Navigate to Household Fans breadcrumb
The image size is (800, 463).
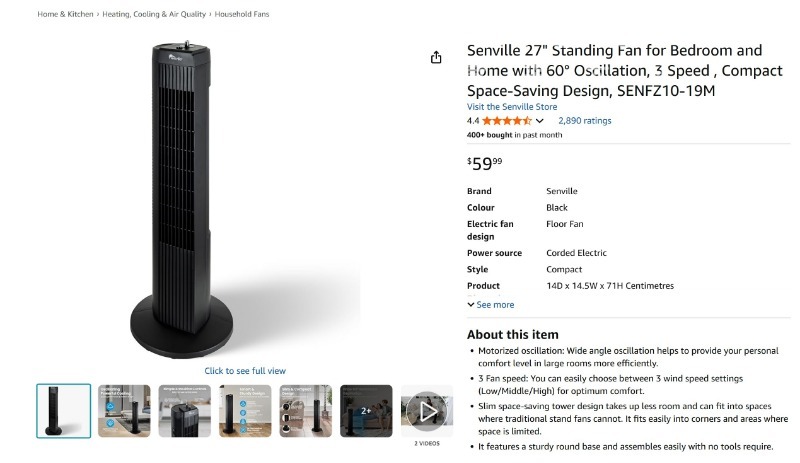(241, 14)
